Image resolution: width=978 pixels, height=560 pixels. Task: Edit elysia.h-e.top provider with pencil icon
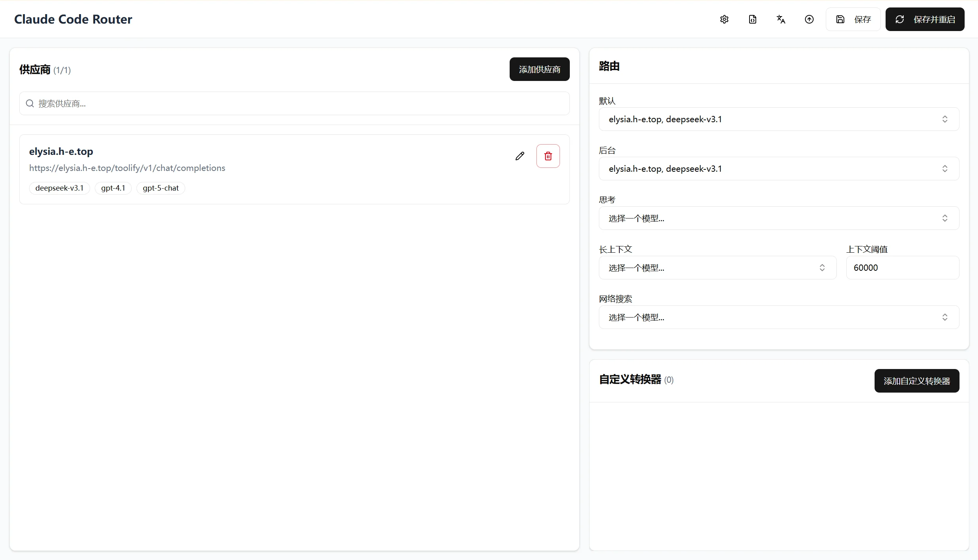pos(519,156)
